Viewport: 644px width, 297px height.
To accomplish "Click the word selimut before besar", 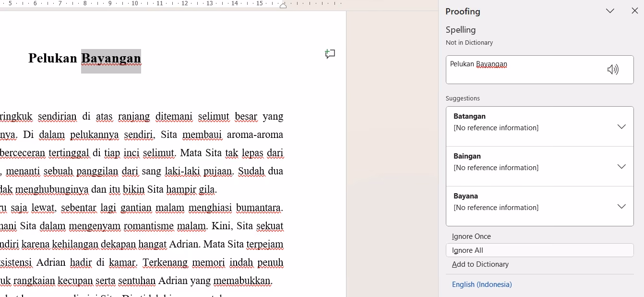I will [x=214, y=116].
